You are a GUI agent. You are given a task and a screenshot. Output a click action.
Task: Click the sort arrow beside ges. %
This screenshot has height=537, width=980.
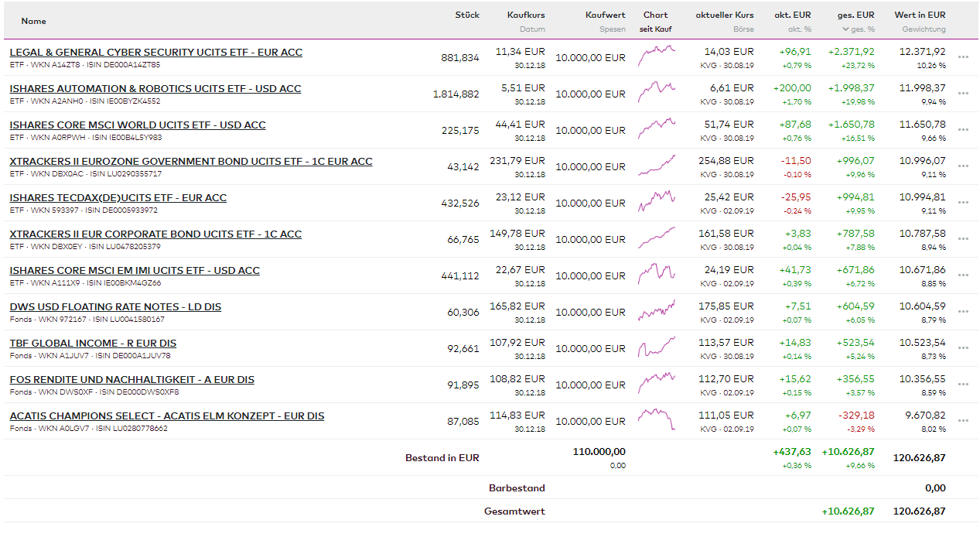(x=845, y=29)
